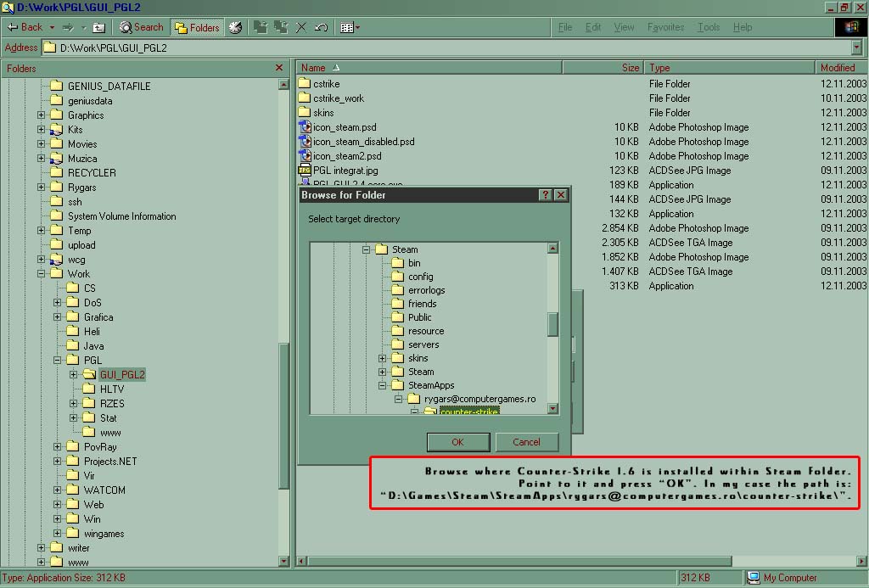This screenshot has width=869, height=588.
Task: Sort files by Size column header
Action: [x=603, y=68]
